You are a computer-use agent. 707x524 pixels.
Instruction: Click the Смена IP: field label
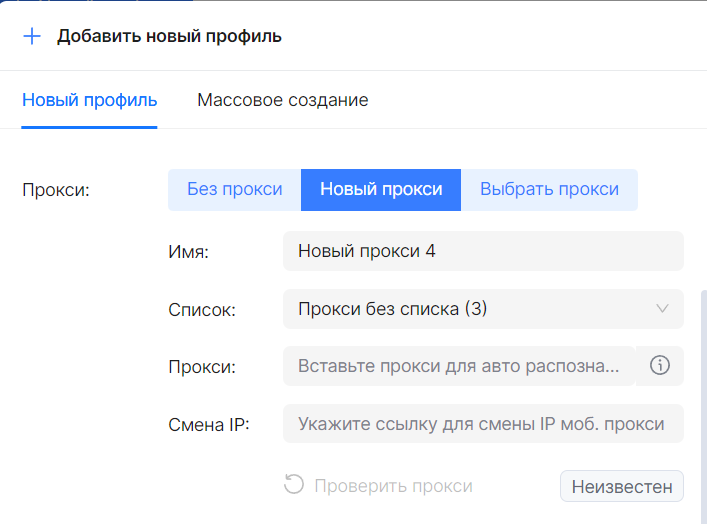(209, 424)
